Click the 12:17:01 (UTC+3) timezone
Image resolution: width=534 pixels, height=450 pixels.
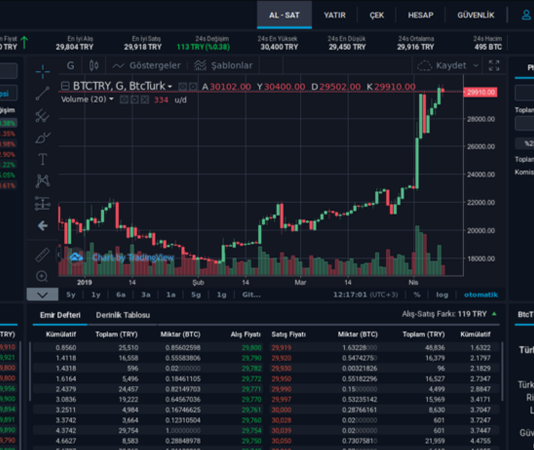365,295
